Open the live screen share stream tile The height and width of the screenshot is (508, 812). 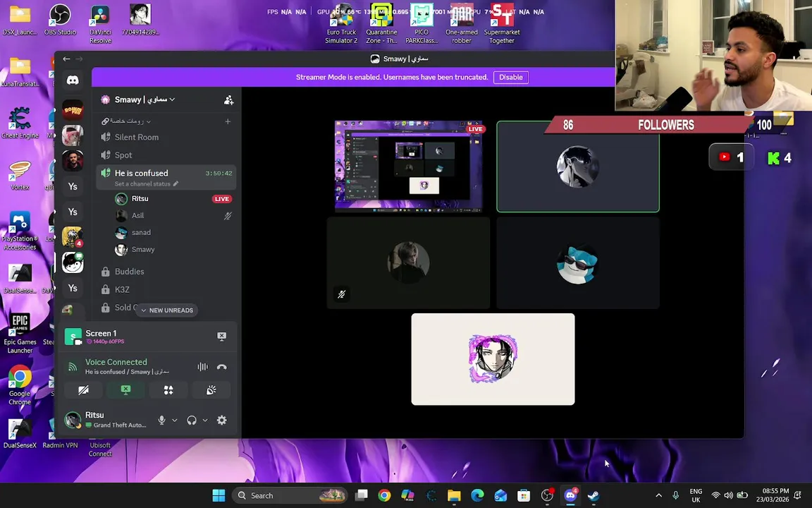pos(409,167)
